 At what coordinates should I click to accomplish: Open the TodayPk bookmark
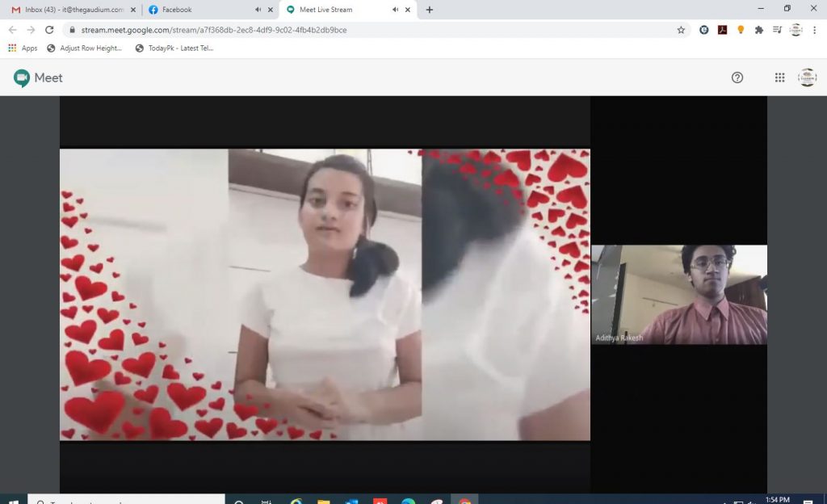pos(174,48)
